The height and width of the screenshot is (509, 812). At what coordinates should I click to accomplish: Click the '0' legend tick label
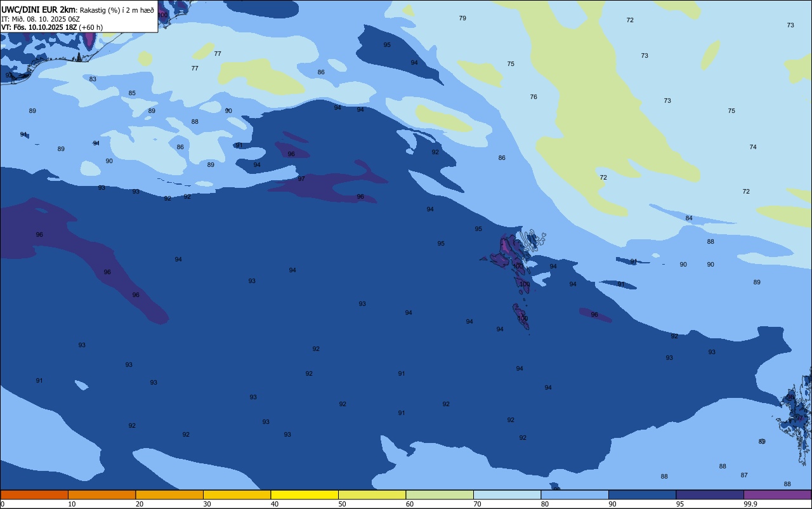coord(3,504)
